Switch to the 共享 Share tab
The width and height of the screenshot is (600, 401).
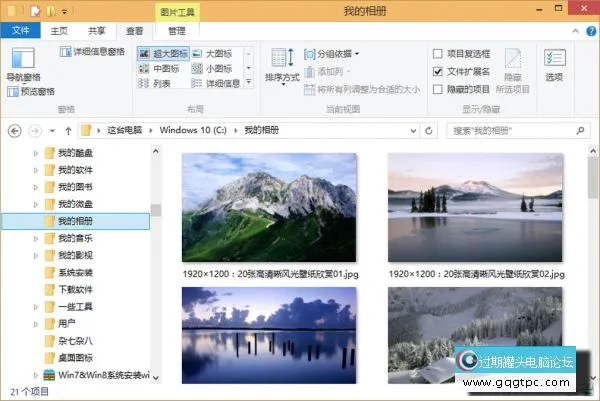coord(96,31)
